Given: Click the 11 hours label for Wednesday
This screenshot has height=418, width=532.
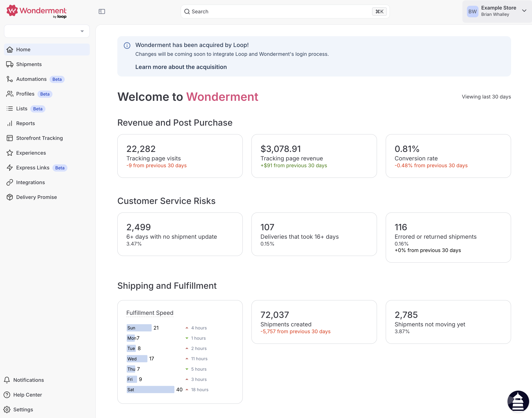Looking at the screenshot, I should click(x=199, y=359).
